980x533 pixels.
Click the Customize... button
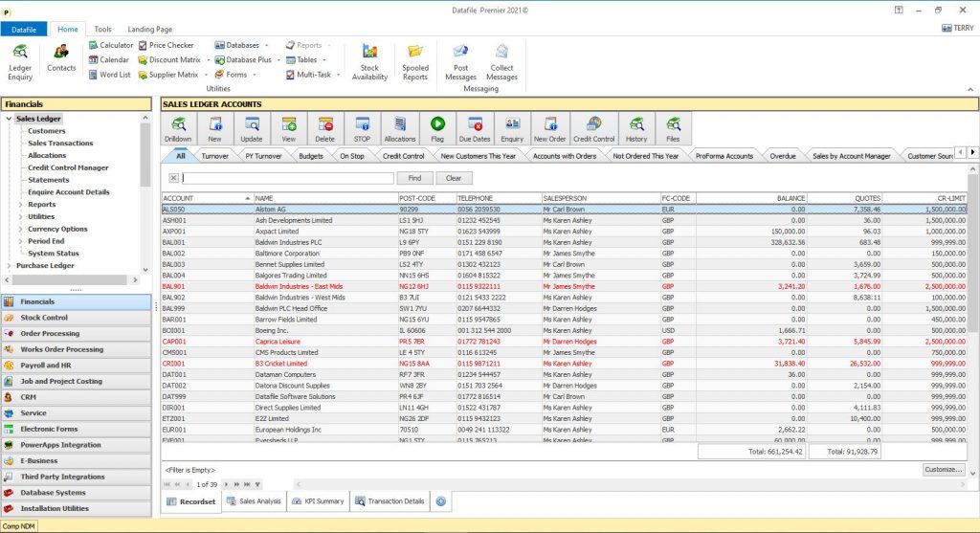tap(943, 469)
